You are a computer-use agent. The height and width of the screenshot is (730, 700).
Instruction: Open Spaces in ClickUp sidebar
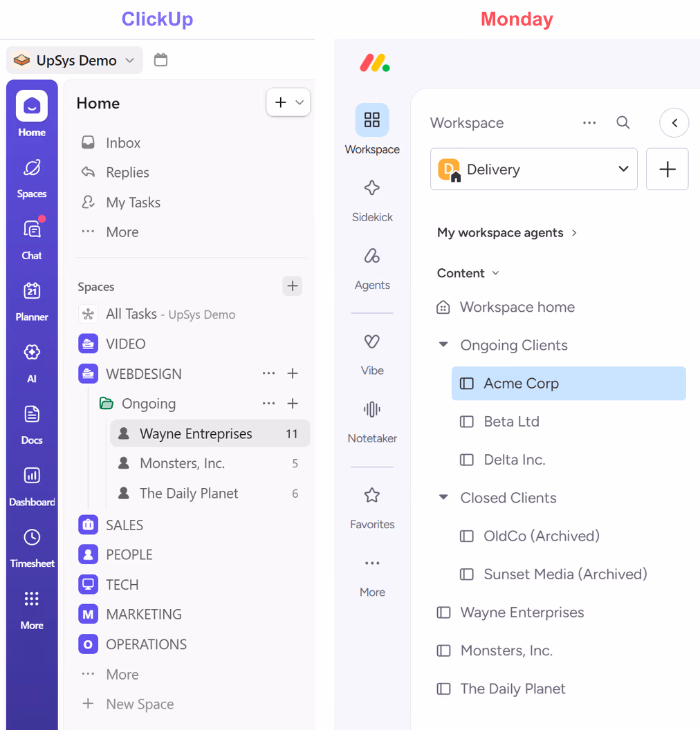coord(32,179)
